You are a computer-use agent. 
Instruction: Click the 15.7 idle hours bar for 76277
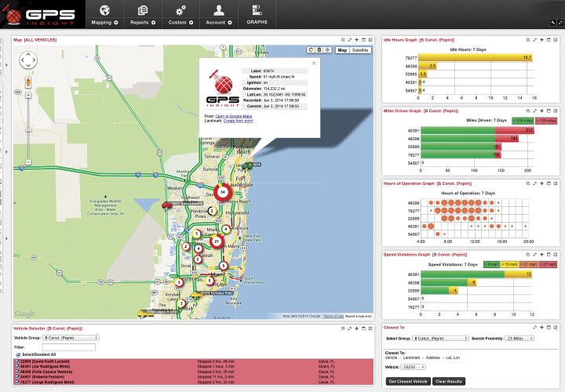[x=476, y=57]
